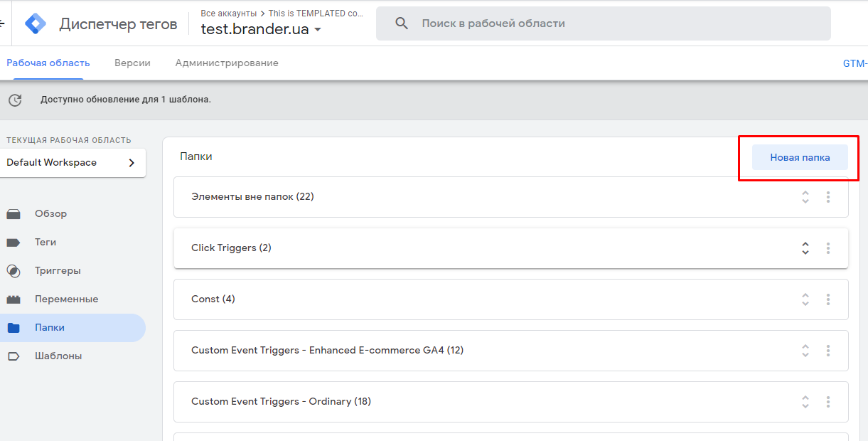Expand the Click Triggers folder

[x=805, y=248]
